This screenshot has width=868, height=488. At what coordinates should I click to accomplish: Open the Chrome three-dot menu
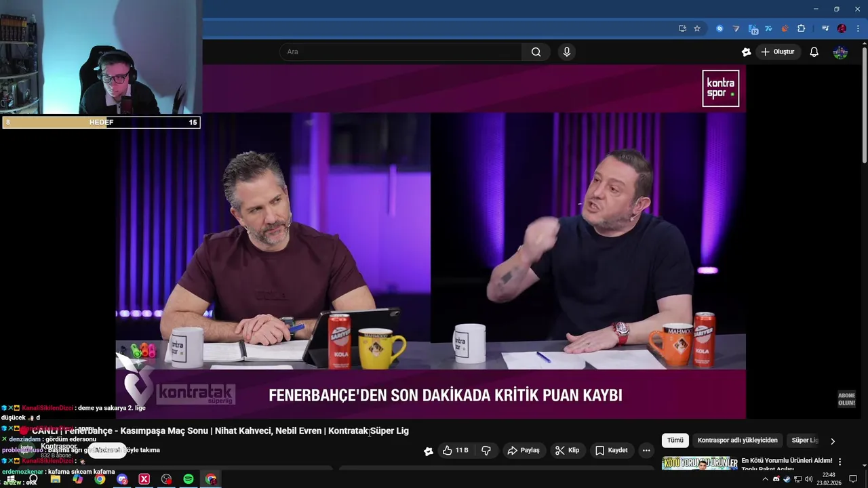(858, 28)
